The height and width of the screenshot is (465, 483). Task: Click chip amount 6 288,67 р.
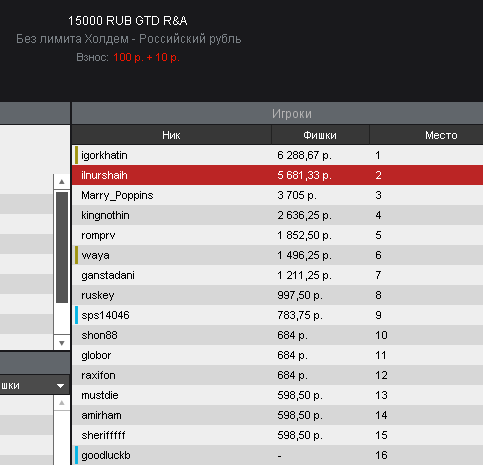click(304, 155)
